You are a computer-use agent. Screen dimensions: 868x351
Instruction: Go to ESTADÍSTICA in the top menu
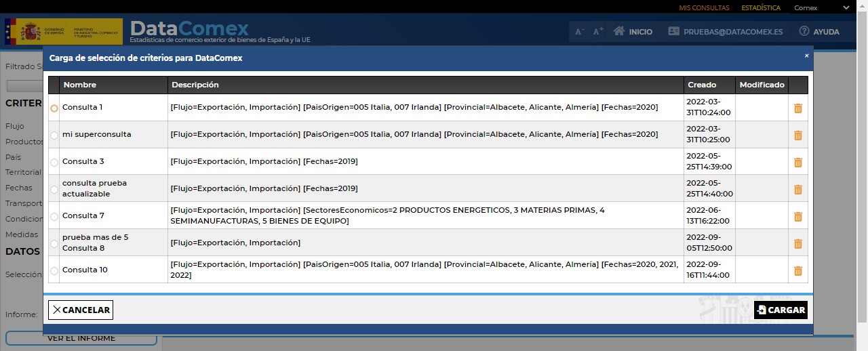[761, 8]
